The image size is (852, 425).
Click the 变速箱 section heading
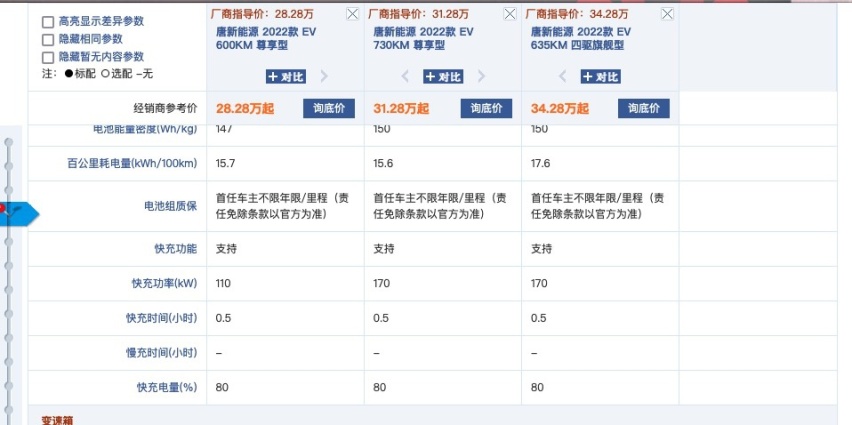pos(58,420)
